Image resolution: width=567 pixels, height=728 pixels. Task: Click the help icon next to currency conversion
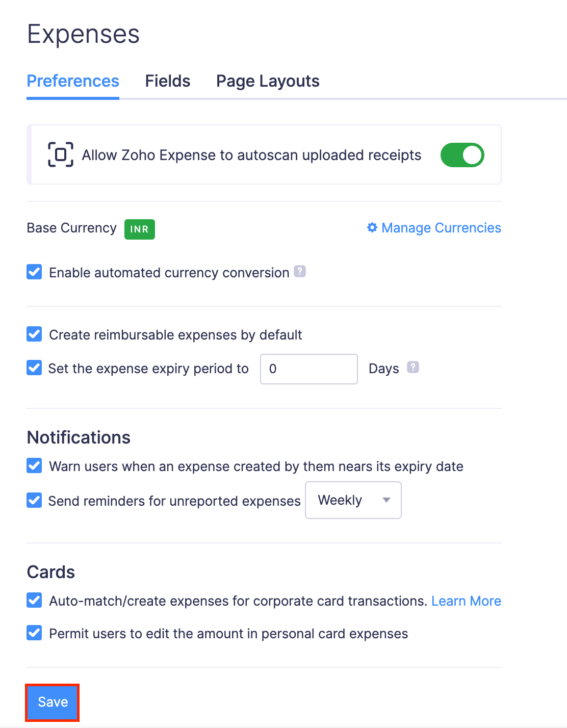pos(300,271)
